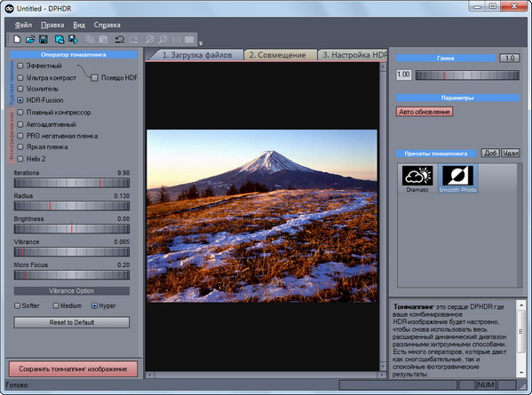
Task: Click the Radius slider track
Action: point(72,206)
